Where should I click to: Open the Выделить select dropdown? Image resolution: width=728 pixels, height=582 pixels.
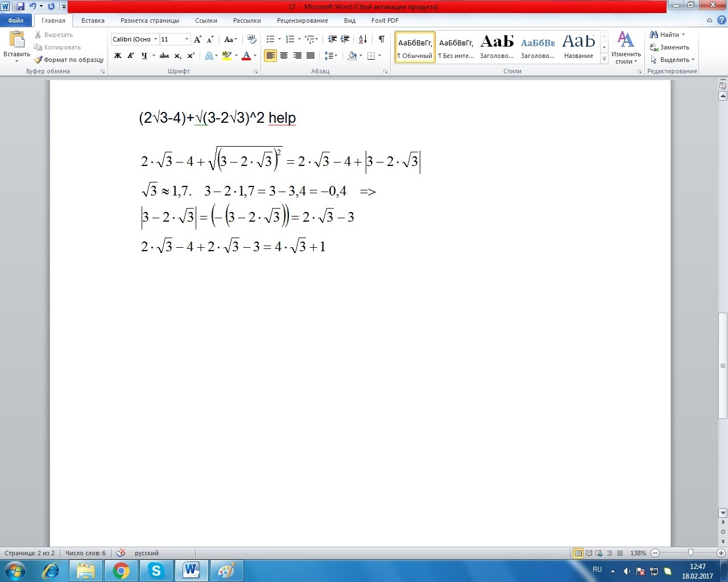click(672, 60)
